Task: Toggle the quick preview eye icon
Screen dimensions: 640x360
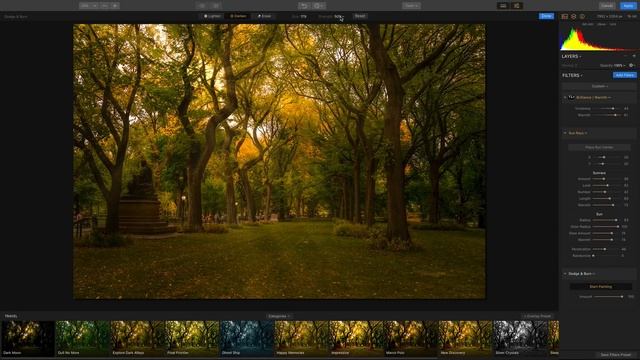Action: point(202,6)
